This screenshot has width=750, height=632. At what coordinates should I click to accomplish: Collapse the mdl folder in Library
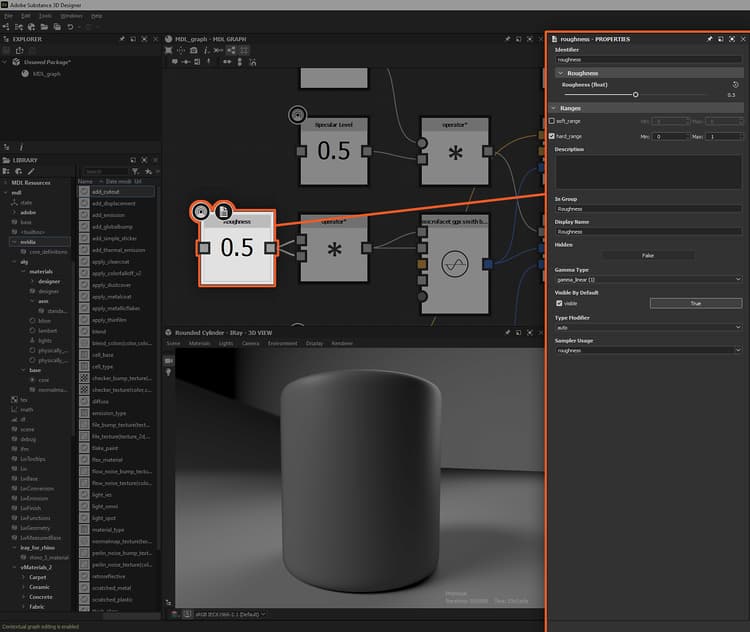coord(5,192)
